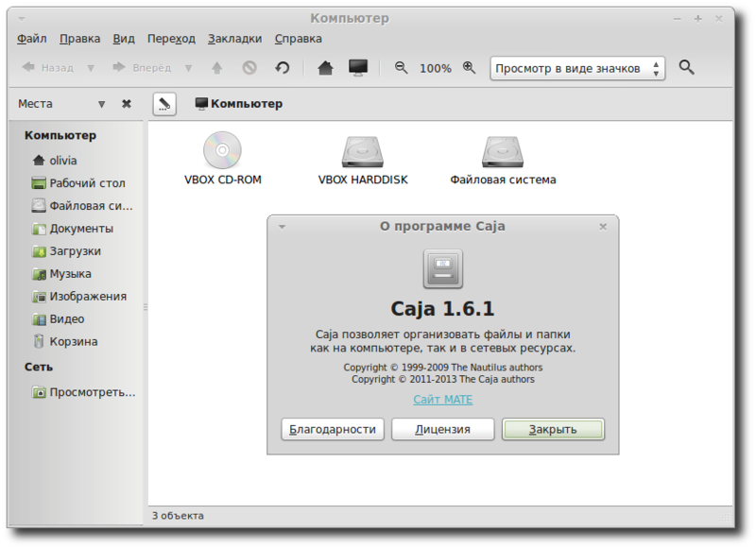
Task: Open the Переход menu
Action: pyautogui.click(x=170, y=39)
